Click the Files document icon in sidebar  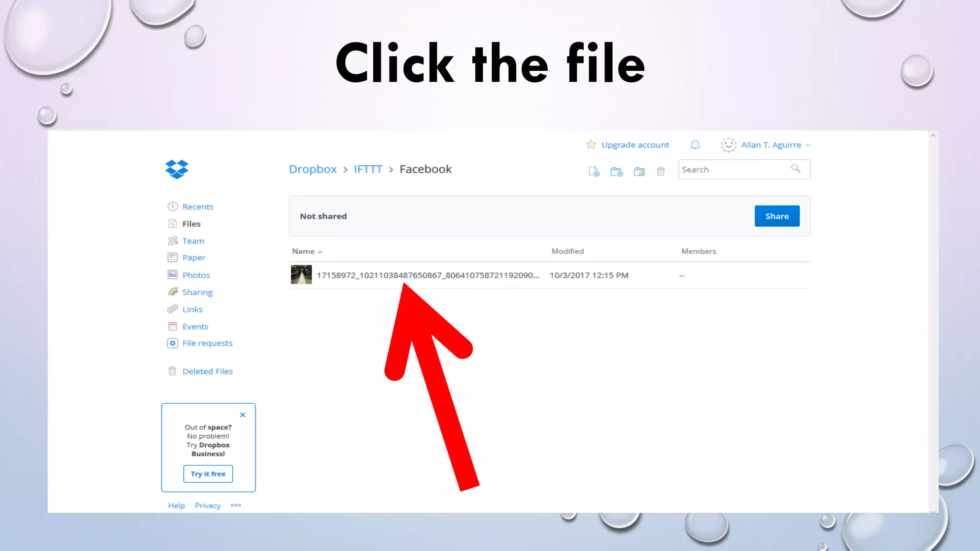click(x=173, y=223)
